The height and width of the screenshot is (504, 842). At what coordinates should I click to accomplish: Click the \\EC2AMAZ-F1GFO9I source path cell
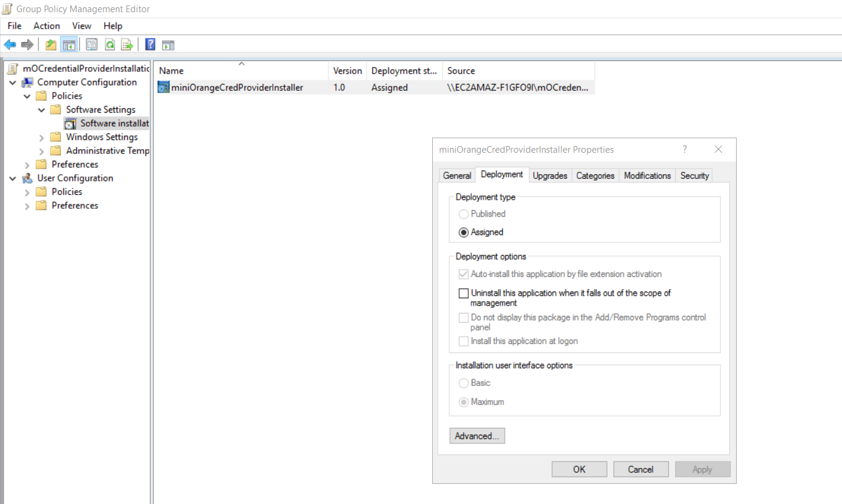point(518,87)
